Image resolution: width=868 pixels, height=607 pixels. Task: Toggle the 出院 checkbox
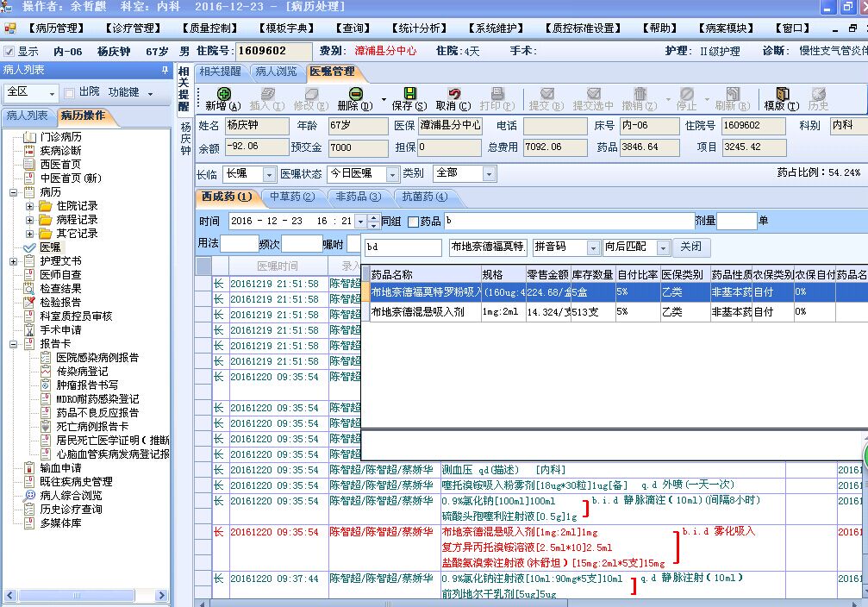69,92
